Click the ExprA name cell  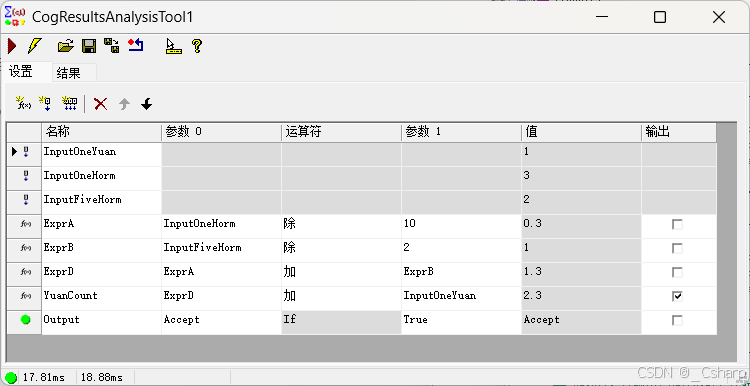tap(101, 226)
